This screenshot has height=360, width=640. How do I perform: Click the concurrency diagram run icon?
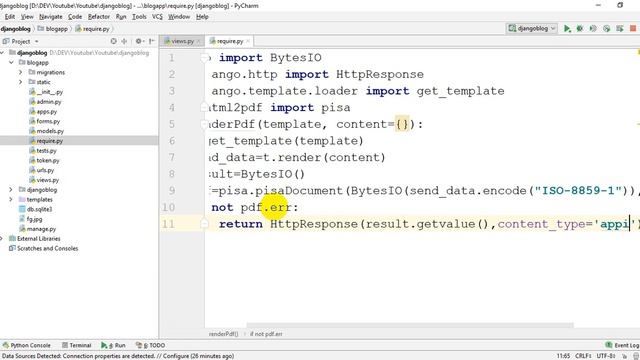coord(620,29)
